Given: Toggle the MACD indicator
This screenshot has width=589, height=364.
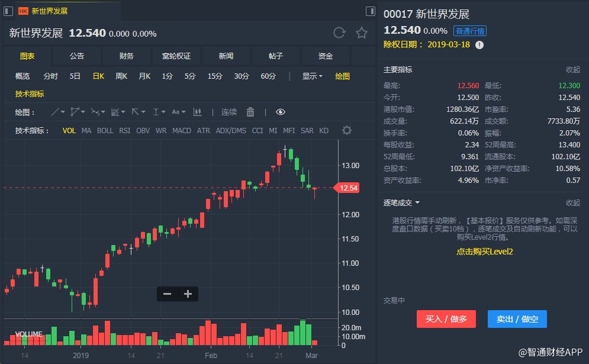Looking at the screenshot, I should pos(181,130).
